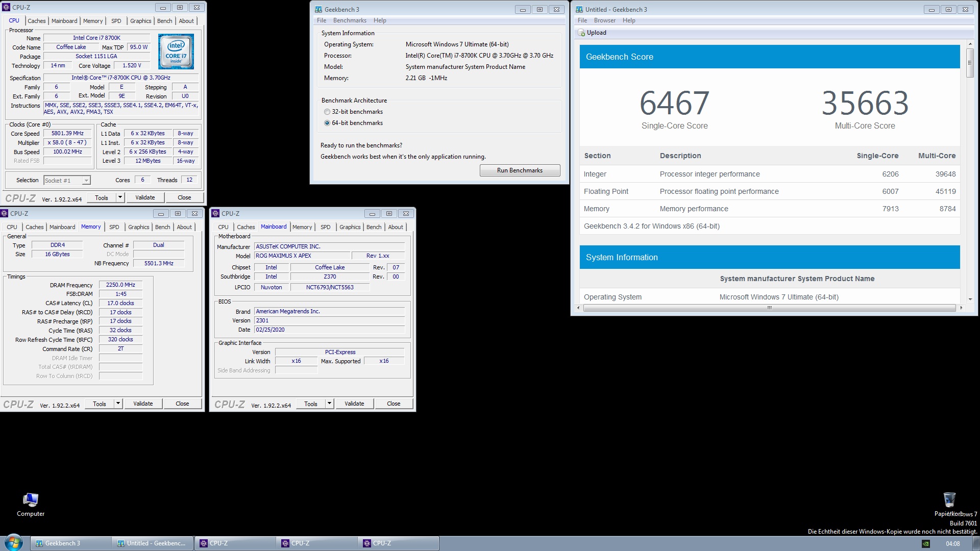The image size is (980, 551).
Task: Click Validate in CPU-Z Mainboard window
Action: pyautogui.click(x=354, y=404)
